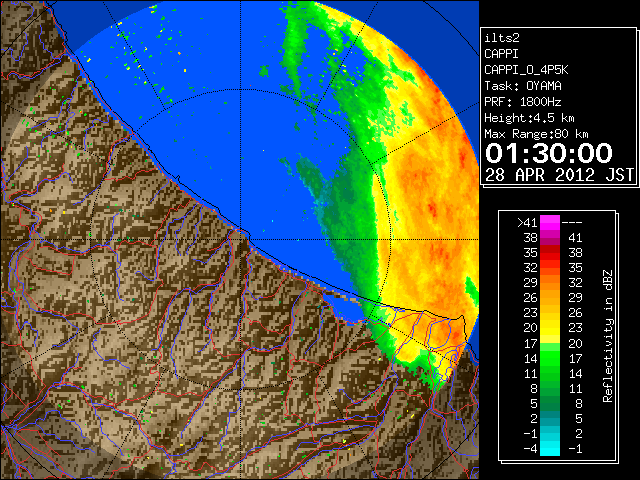The width and height of the screenshot is (640, 480).
Task: Pick the bright green 14–17 dBZ band
Action: click(550, 358)
